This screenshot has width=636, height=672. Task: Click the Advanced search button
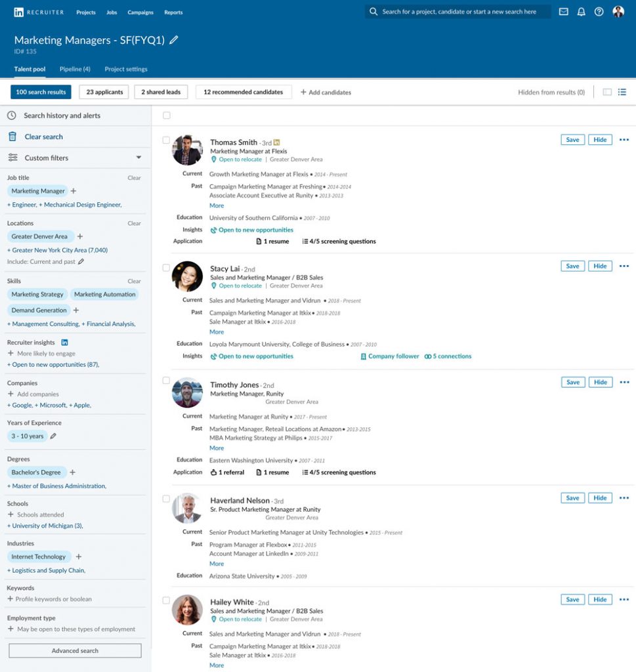tap(75, 650)
